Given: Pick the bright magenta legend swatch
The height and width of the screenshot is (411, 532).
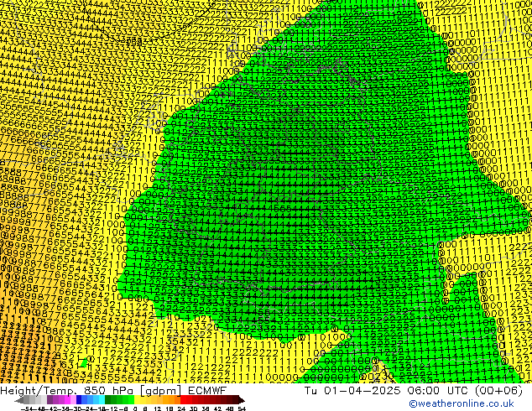Looking at the screenshot, I should point(67,400).
